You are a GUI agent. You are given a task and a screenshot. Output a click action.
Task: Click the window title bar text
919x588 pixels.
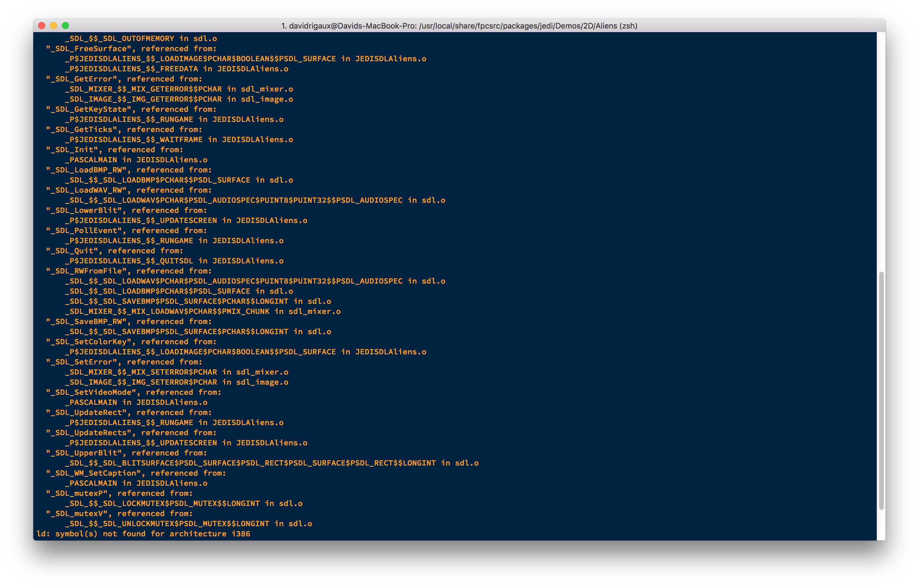coord(459,26)
